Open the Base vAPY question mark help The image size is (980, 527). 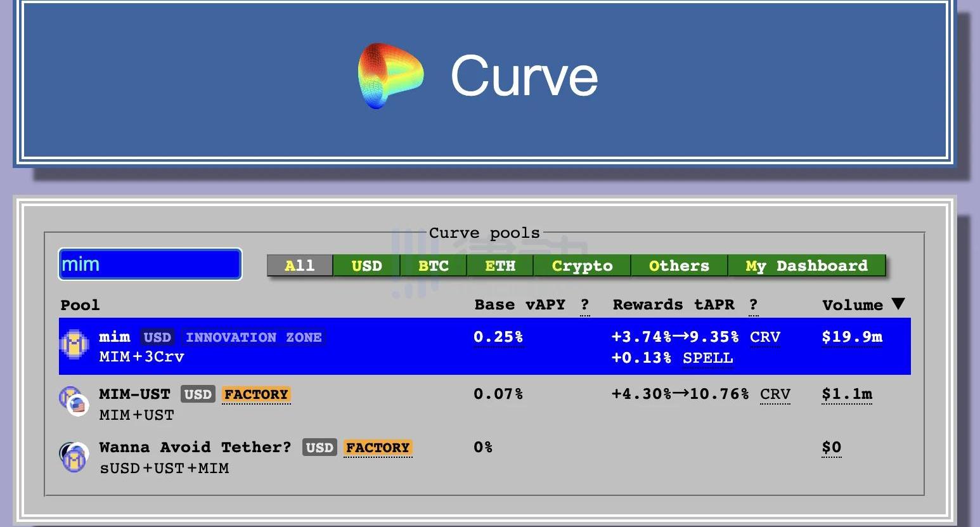point(584,305)
